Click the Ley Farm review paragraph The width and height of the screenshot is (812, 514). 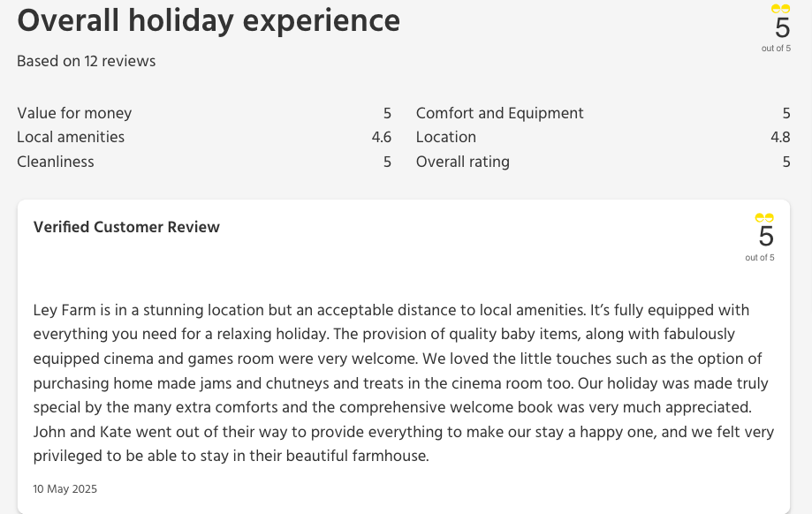(404, 383)
